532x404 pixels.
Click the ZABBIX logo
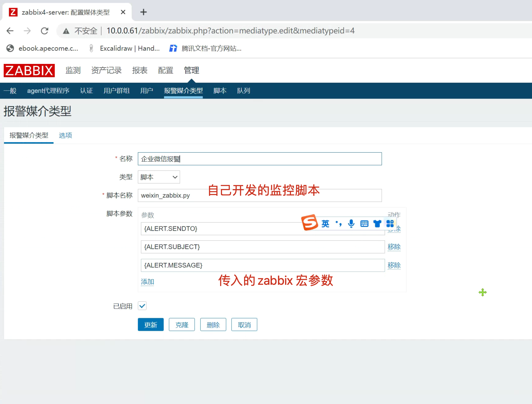coord(29,70)
